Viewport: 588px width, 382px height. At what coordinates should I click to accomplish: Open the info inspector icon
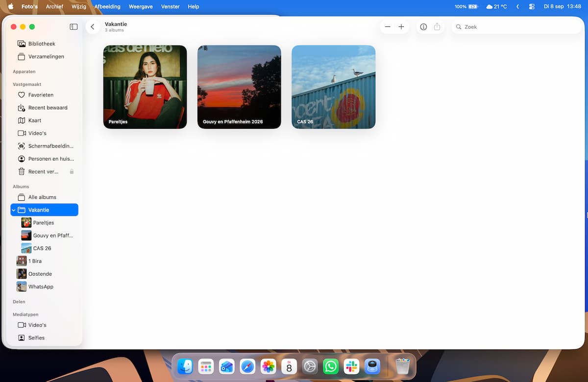pyautogui.click(x=424, y=27)
